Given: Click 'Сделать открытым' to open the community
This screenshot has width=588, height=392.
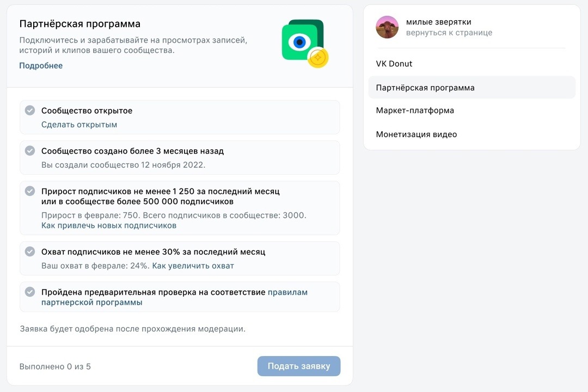Looking at the screenshot, I should tap(78, 125).
